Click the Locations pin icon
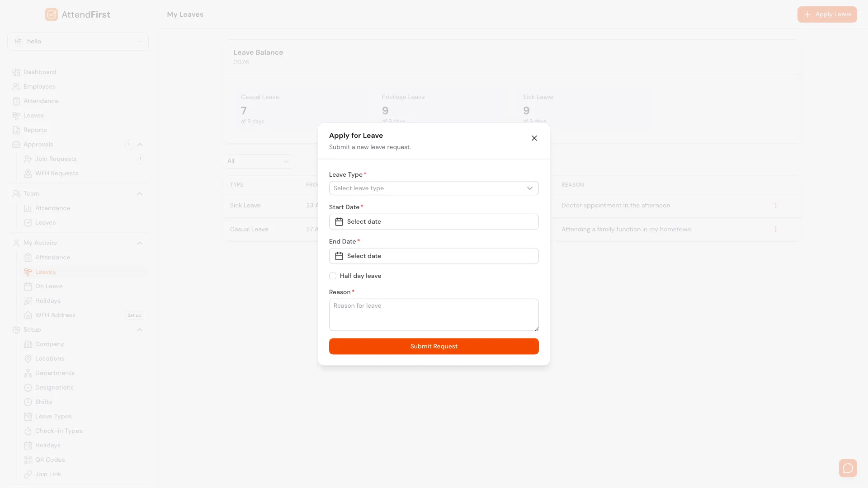The image size is (868, 488). click(x=28, y=359)
